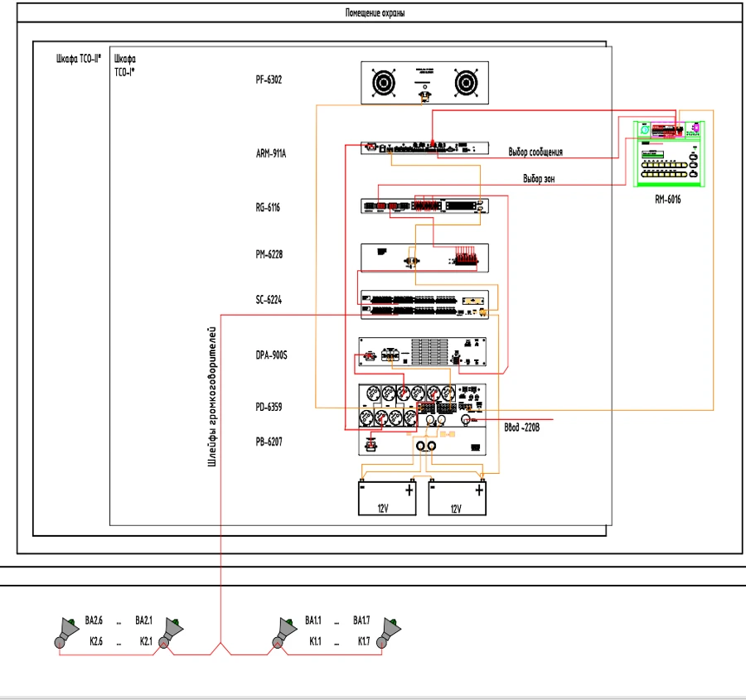Click the loudspeaker symbol next to BA2.1
The width and height of the screenshot is (746, 700).
coord(171,632)
